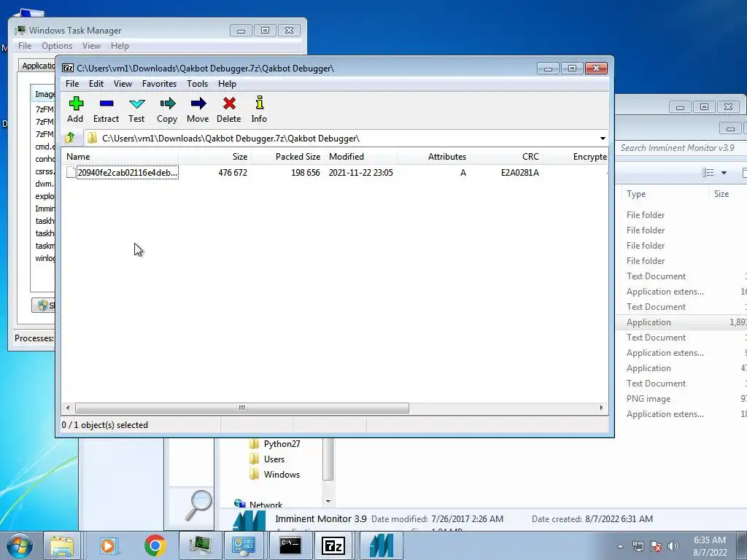Click the Search Imminent Monitor v3.9 box
Viewport: 747px width, 560px height.
click(681, 147)
